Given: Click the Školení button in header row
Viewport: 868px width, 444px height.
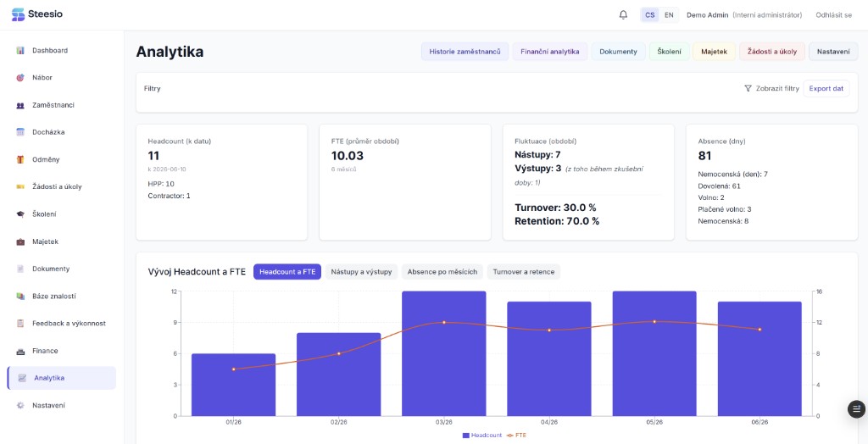Looking at the screenshot, I should click(x=670, y=52).
